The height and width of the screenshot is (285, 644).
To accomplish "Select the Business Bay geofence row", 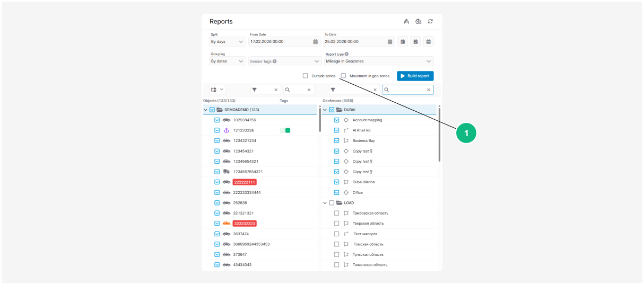I will 363,141.
